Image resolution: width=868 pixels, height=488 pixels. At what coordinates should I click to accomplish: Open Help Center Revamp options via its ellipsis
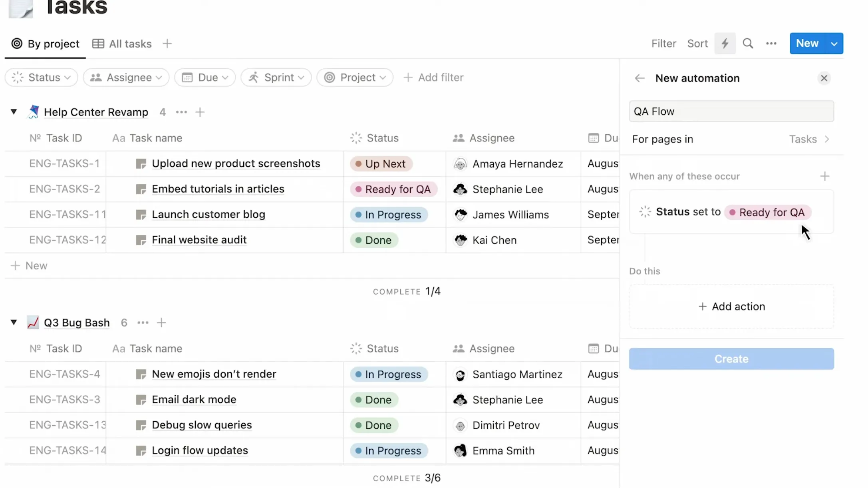tap(181, 112)
